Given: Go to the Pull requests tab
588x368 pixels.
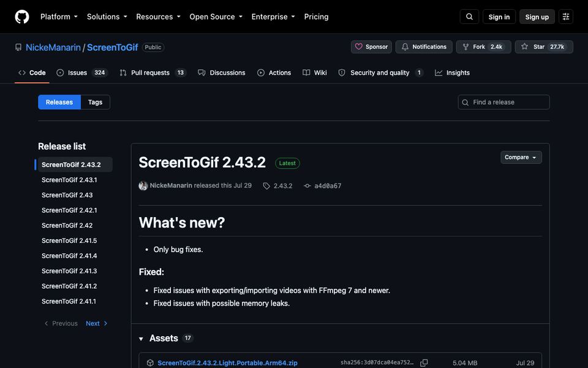Looking at the screenshot, I should (153, 73).
